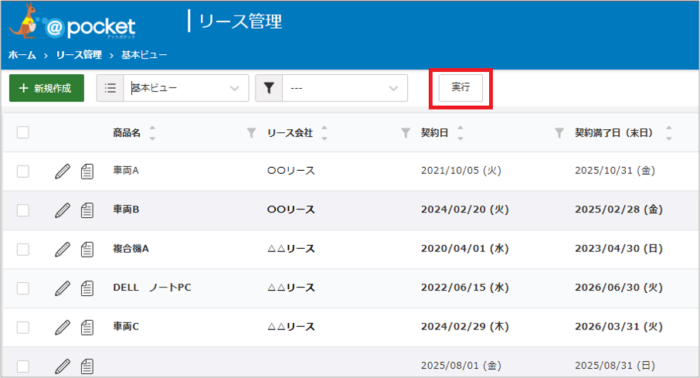Go to ホーム in the breadcrumb

[x=22, y=55]
